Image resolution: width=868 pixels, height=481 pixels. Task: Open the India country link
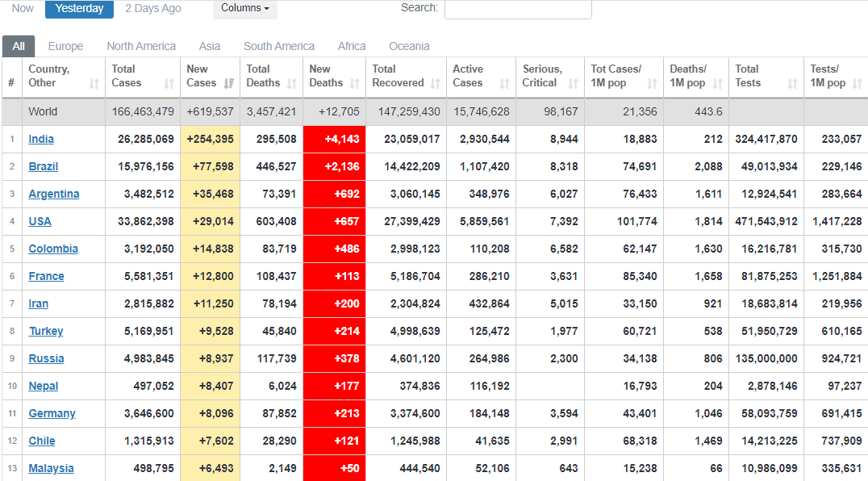[x=41, y=139]
